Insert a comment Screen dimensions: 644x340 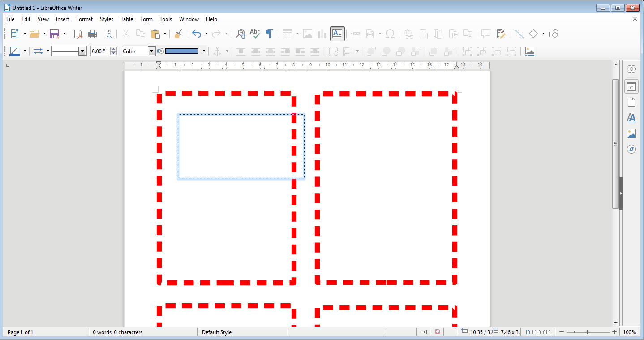(x=486, y=34)
